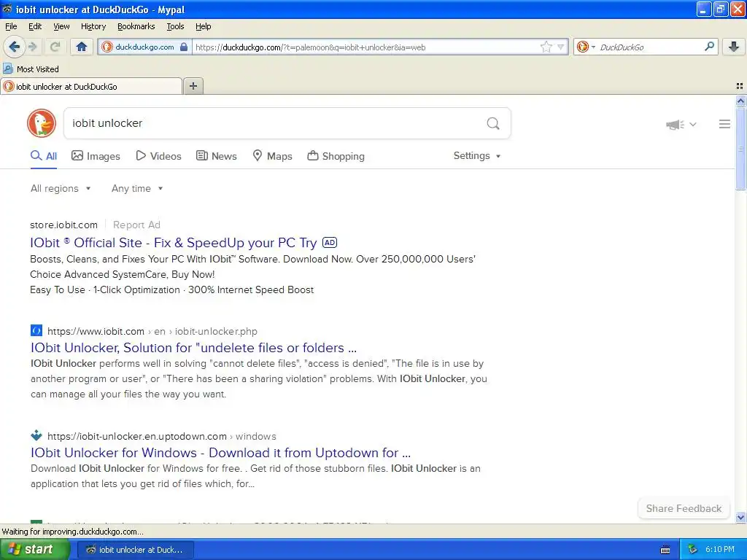This screenshot has height=560, width=747.
Task: Open the Downloads arrow button
Action: 734,47
